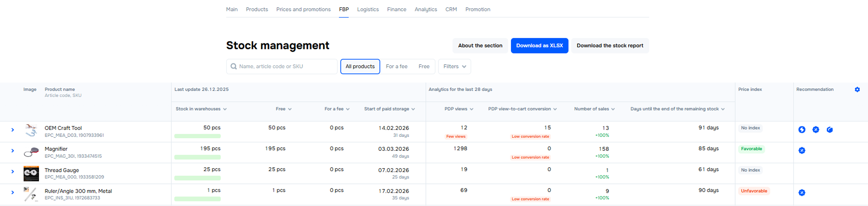Expand the Magnifier row details
This screenshot has height=206, width=868.
(13, 151)
